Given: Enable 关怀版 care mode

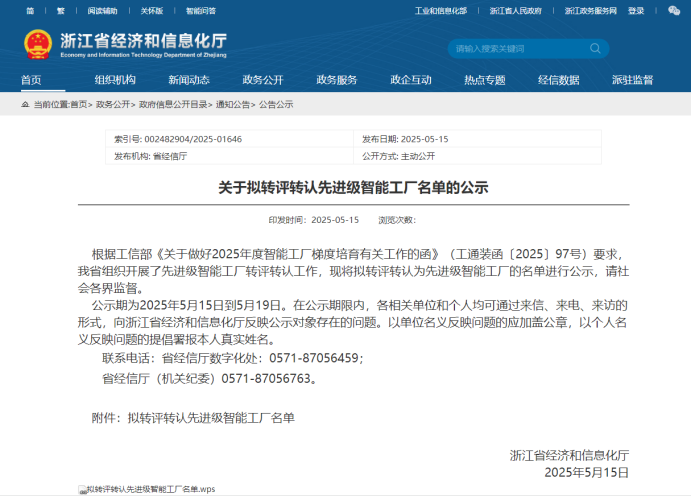Looking at the screenshot, I should 152,11.
